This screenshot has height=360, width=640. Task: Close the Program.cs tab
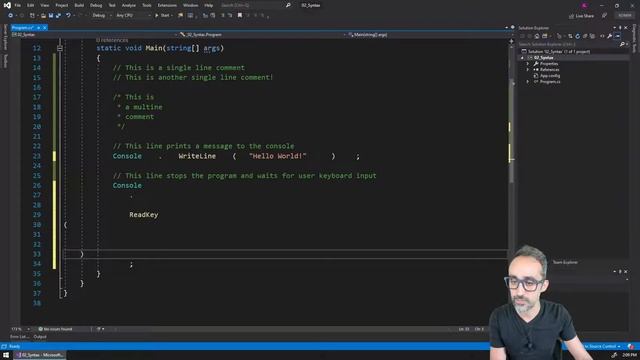click(44, 27)
